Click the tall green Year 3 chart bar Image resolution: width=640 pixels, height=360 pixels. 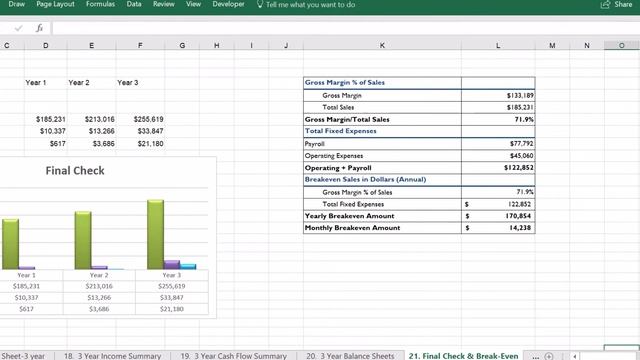pyautogui.click(x=156, y=234)
